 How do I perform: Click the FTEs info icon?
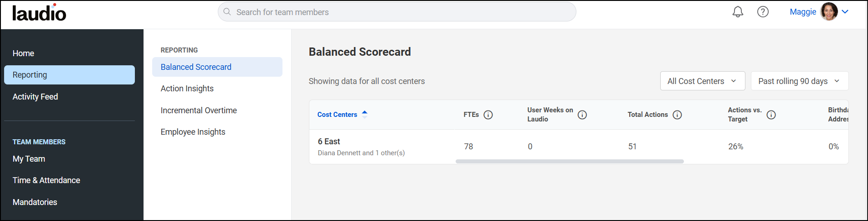pyautogui.click(x=488, y=115)
